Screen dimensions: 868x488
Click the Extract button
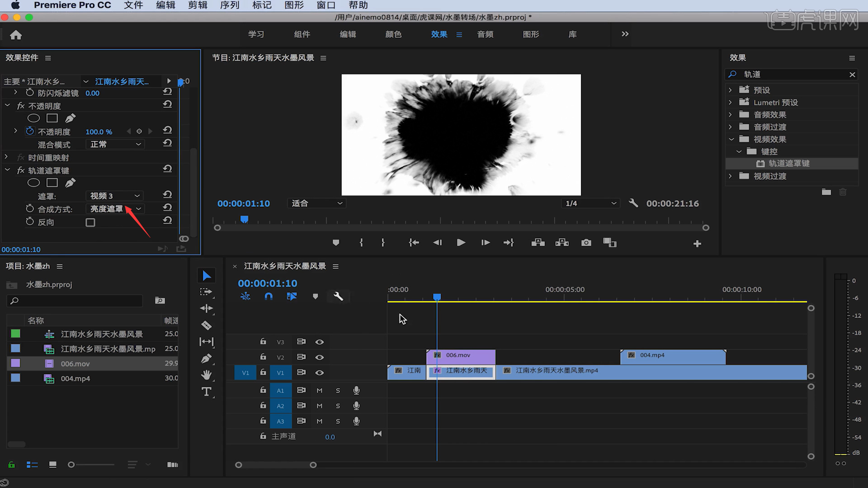coord(562,243)
